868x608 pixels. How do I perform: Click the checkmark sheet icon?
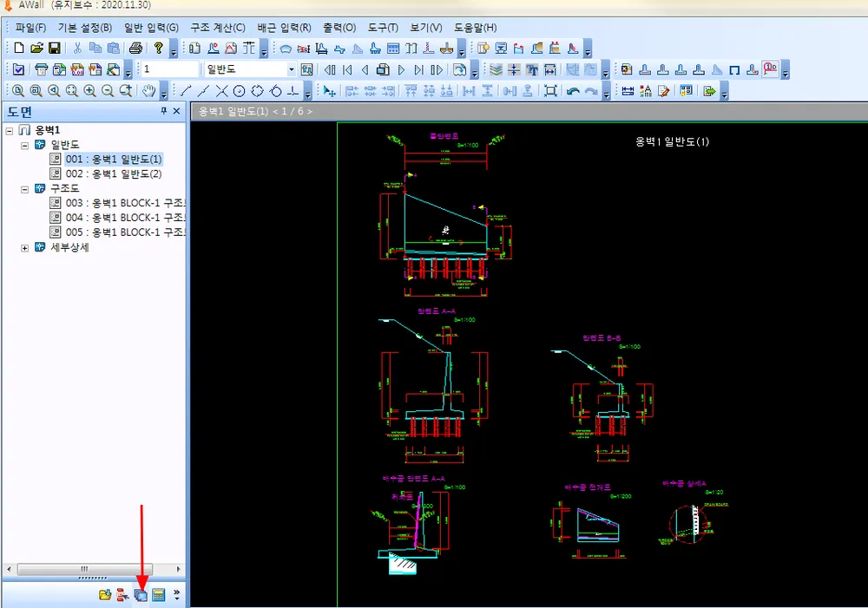tap(18, 69)
